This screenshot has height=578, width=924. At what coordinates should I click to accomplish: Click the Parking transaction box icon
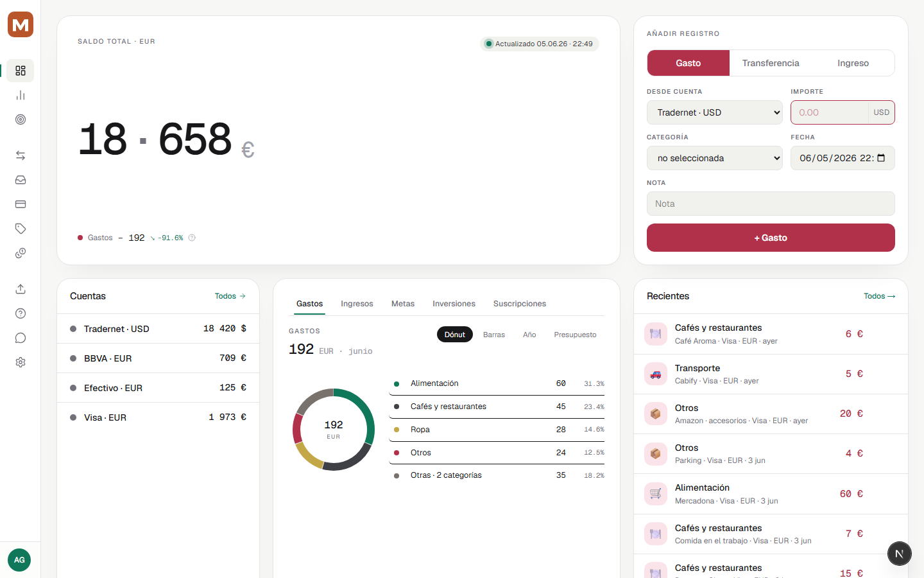point(656,453)
